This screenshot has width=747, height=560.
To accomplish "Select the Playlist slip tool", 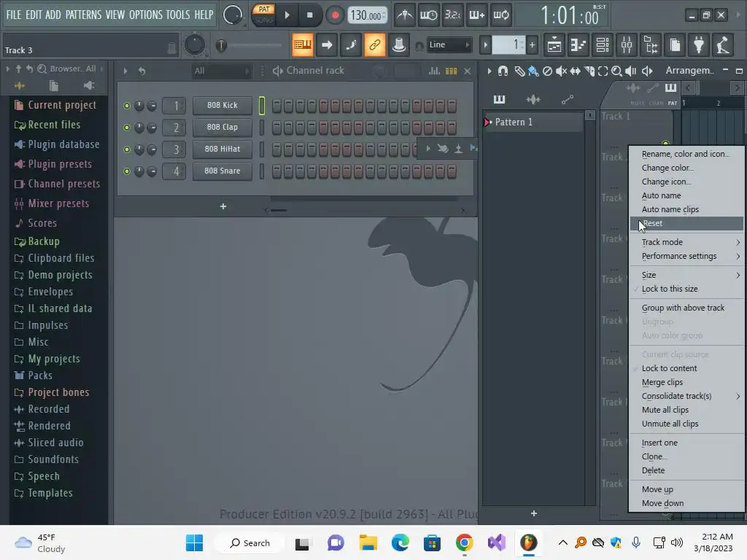I will click(575, 71).
